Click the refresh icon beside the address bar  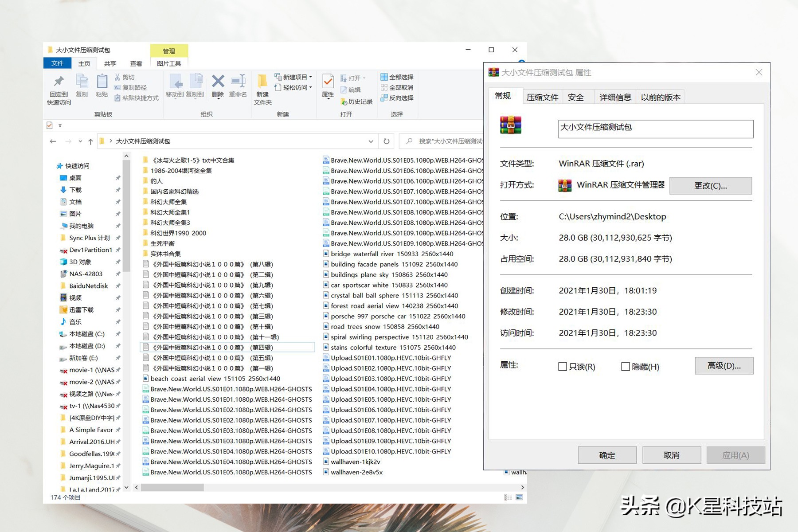pos(386,141)
